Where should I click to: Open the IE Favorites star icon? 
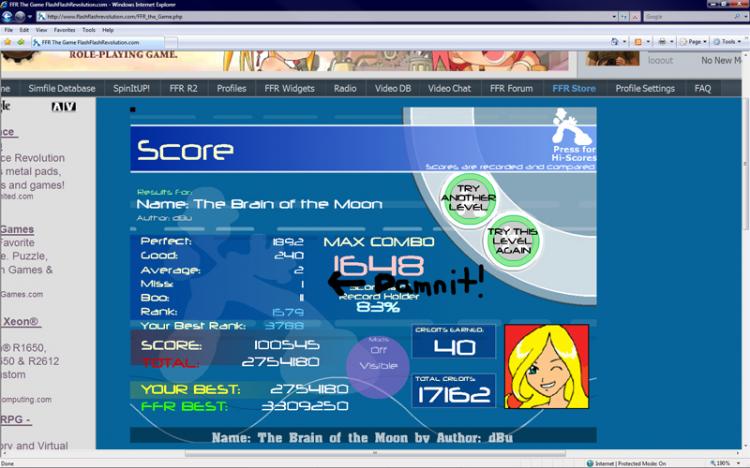coord(8,43)
